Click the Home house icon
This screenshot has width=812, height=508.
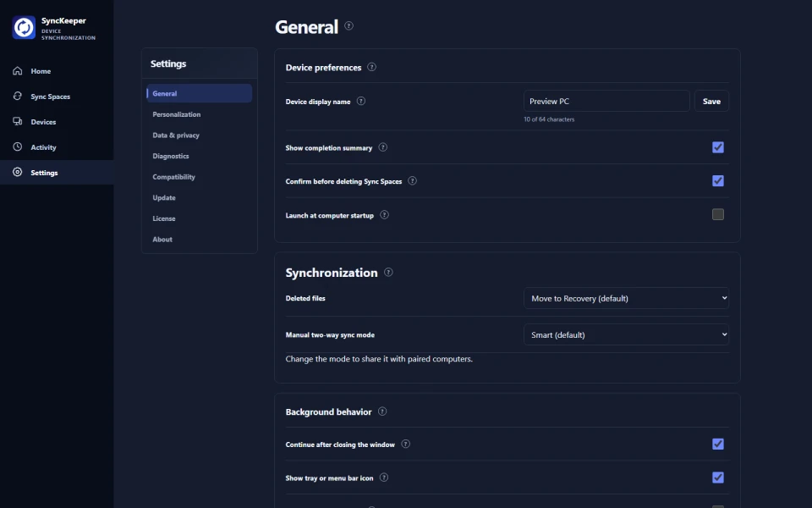pos(18,70)
